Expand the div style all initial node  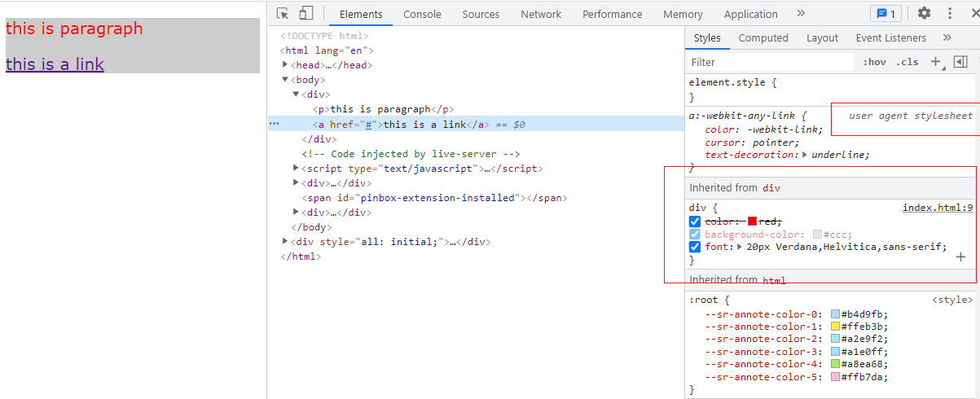(285, 242)
